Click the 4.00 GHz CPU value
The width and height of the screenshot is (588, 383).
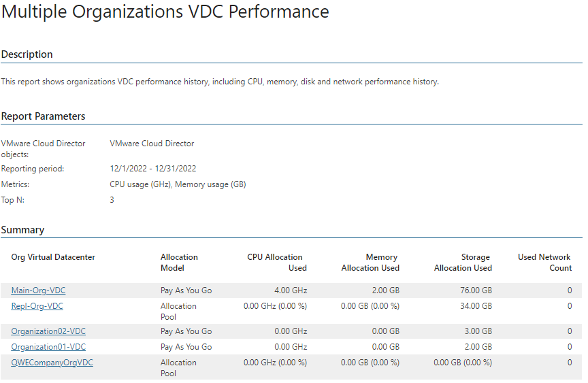291,290
